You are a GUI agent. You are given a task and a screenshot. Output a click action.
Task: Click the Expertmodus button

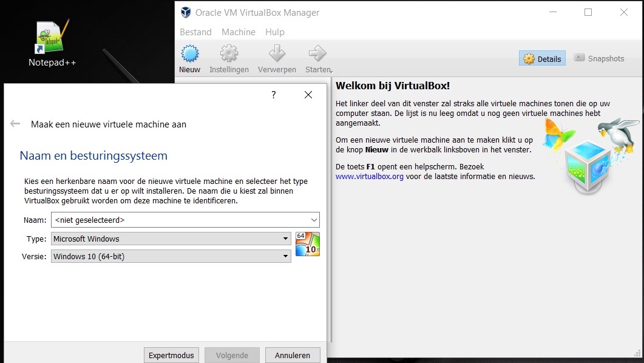click(171, 355)
